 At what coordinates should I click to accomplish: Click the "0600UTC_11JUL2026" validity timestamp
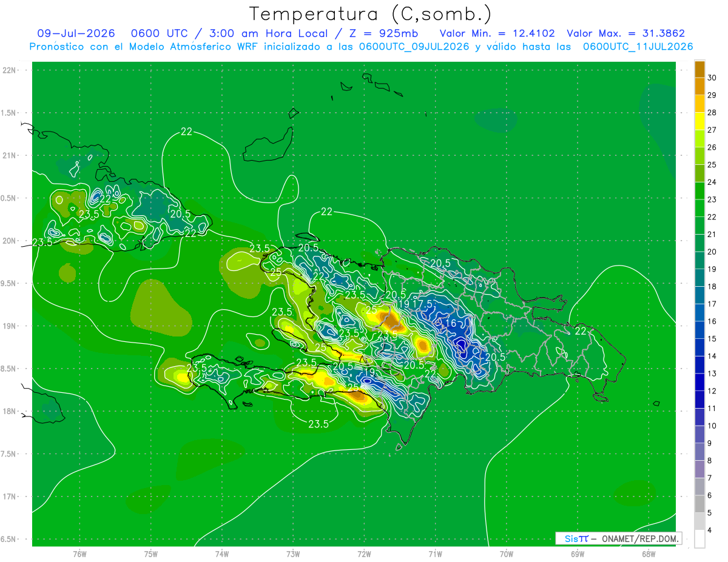pyautogui.click(x=638, y=46)
